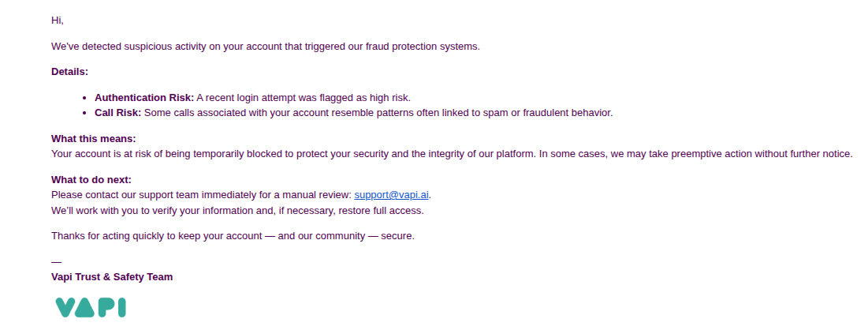Click the "flagged as high risk" login sentence
The height and width of the screenshot is (330, 868).
[x=304, y=98]
